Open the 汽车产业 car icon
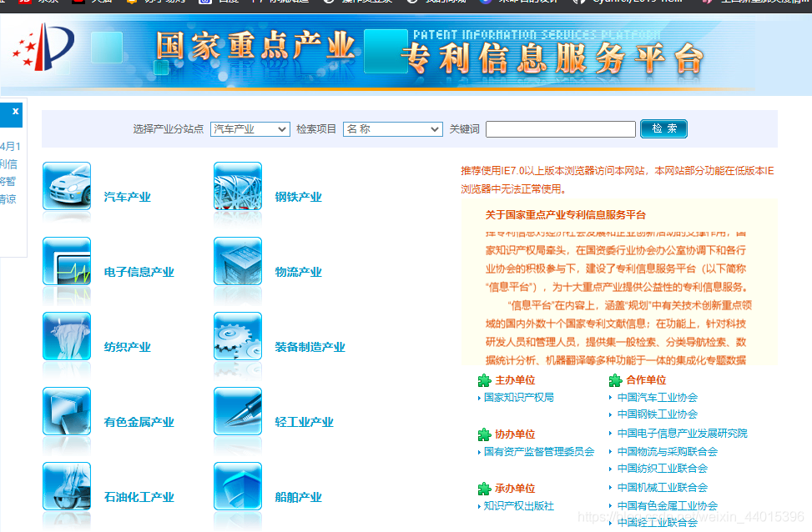The image size is (812, 532). [67, 186]
